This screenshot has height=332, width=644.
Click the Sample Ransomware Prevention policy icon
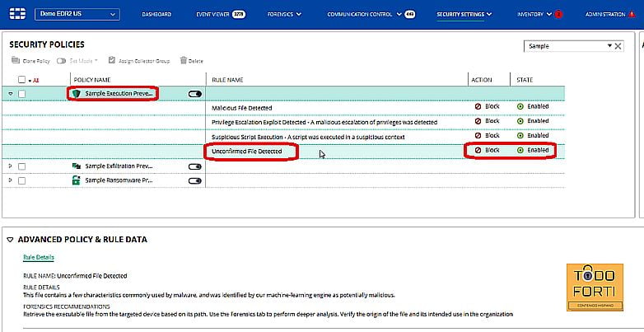click(x=77, y=180)
